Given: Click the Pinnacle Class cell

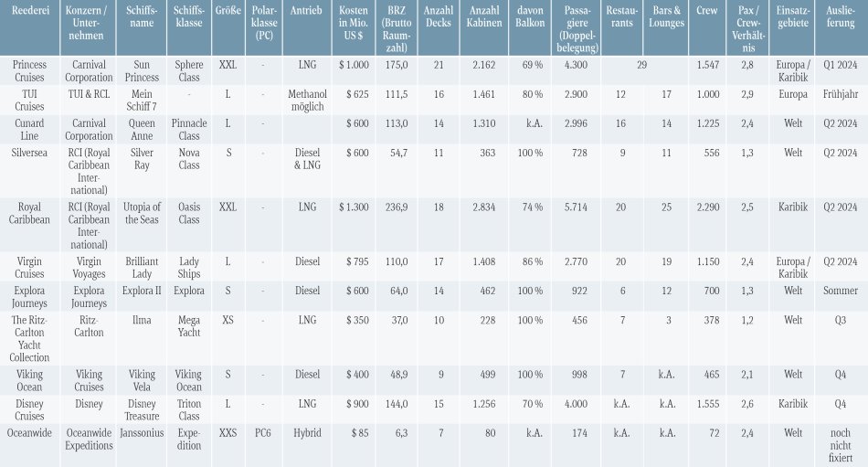Looking at the screenshot, I should [189, 130].
